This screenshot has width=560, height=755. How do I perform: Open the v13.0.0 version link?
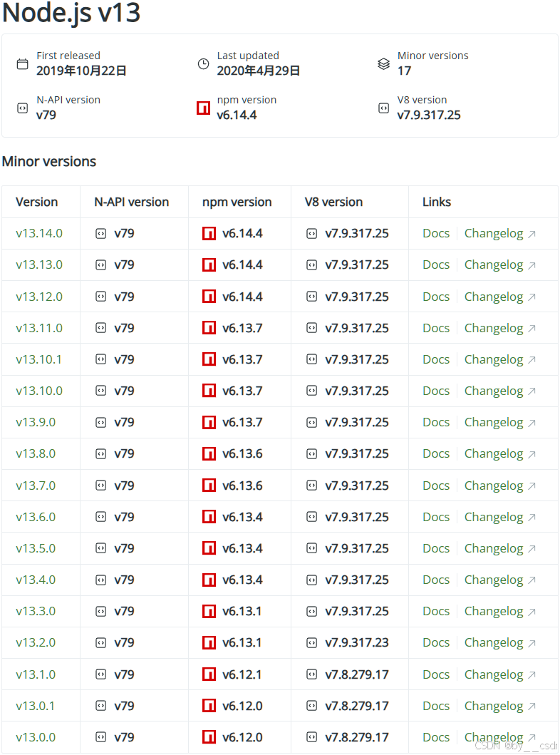36,736
